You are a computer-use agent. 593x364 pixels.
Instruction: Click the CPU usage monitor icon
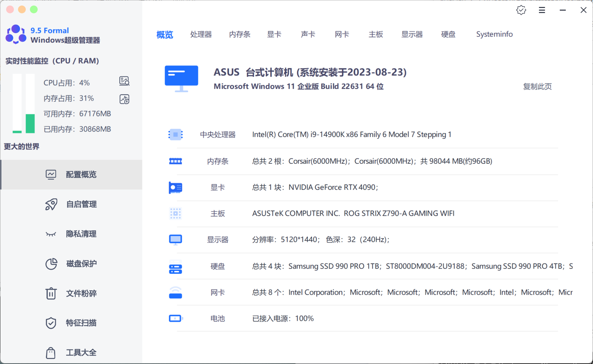[124, 81]
